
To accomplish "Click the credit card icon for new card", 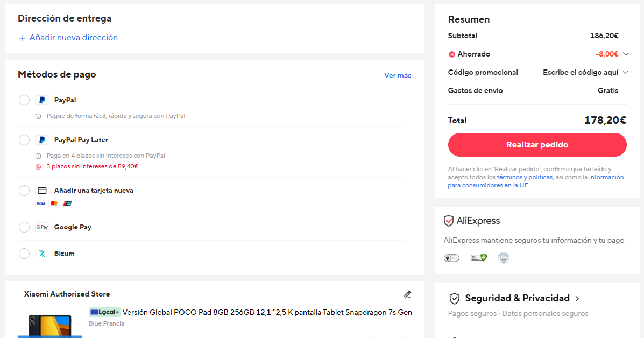I will point(42,191).
